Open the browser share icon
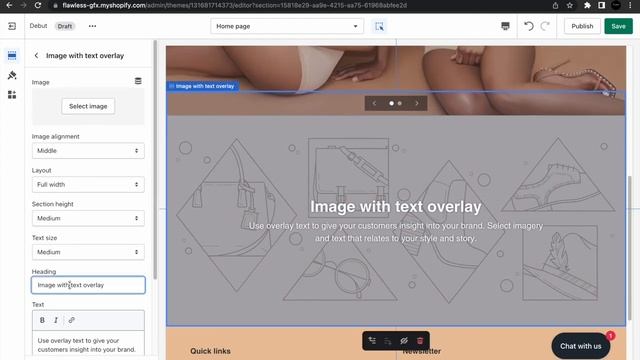The height and width of the screenshot is (360, 640). [556, 5]
